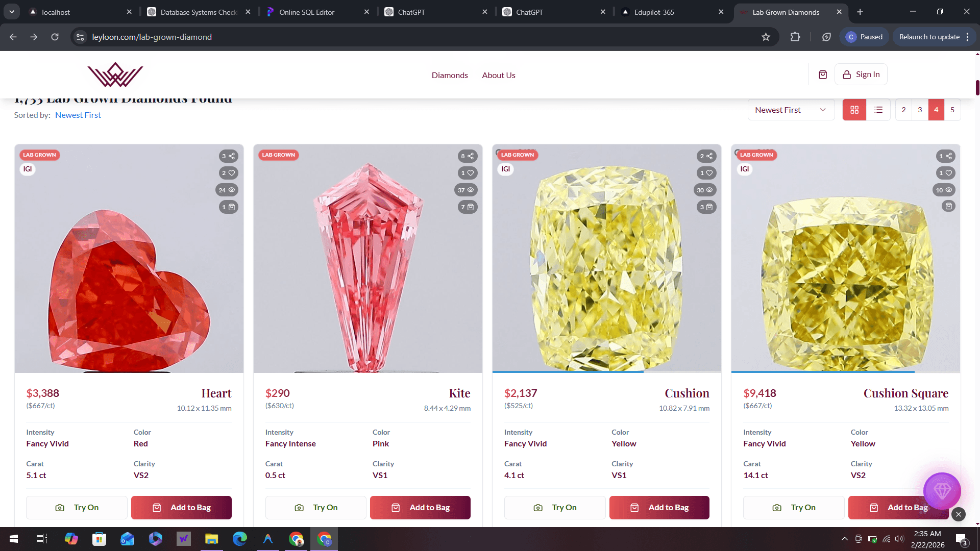Click the camera icon on Kite's Try On button
The width and height of the screenshot is (980, 551).
(x=299, y=508)
